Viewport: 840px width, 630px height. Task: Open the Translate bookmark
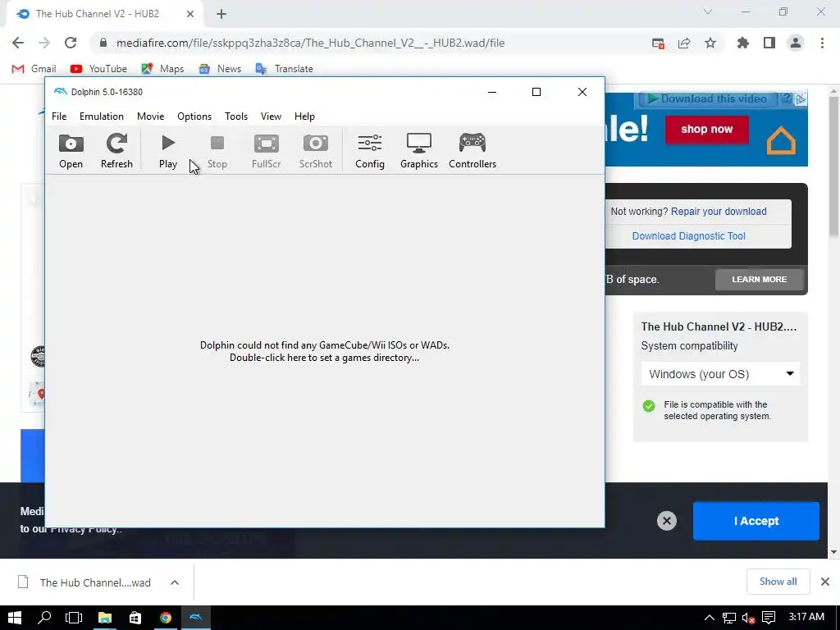tap(285, 69)
